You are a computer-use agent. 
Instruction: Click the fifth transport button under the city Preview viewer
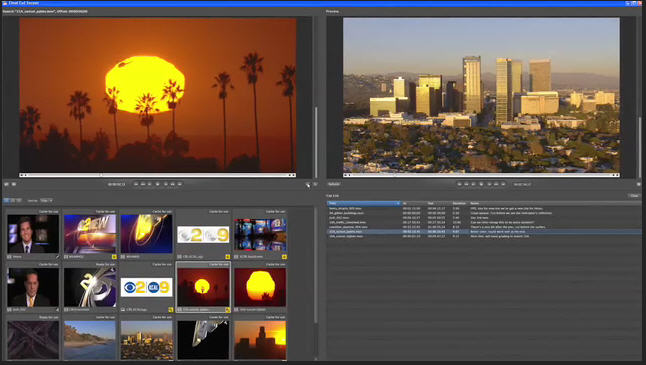489,184
